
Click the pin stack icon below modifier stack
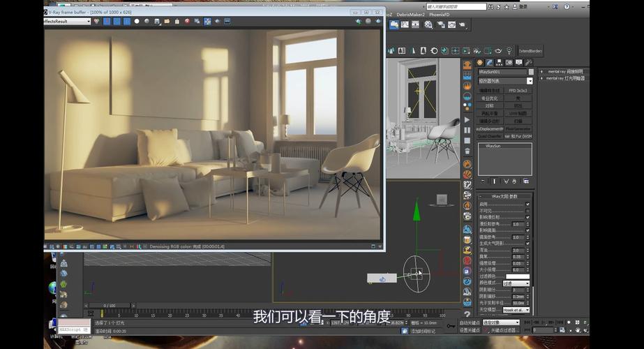(483, 181)
